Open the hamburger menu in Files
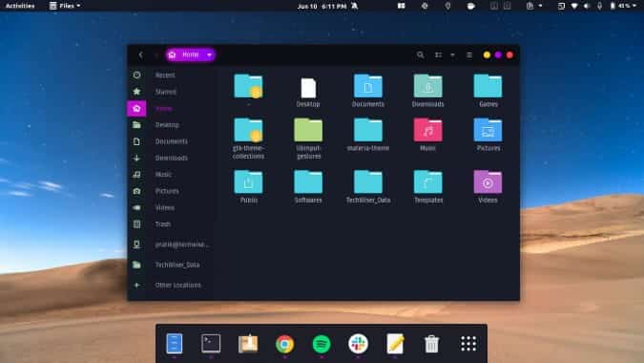644x363 pixels. coord(469,54)
